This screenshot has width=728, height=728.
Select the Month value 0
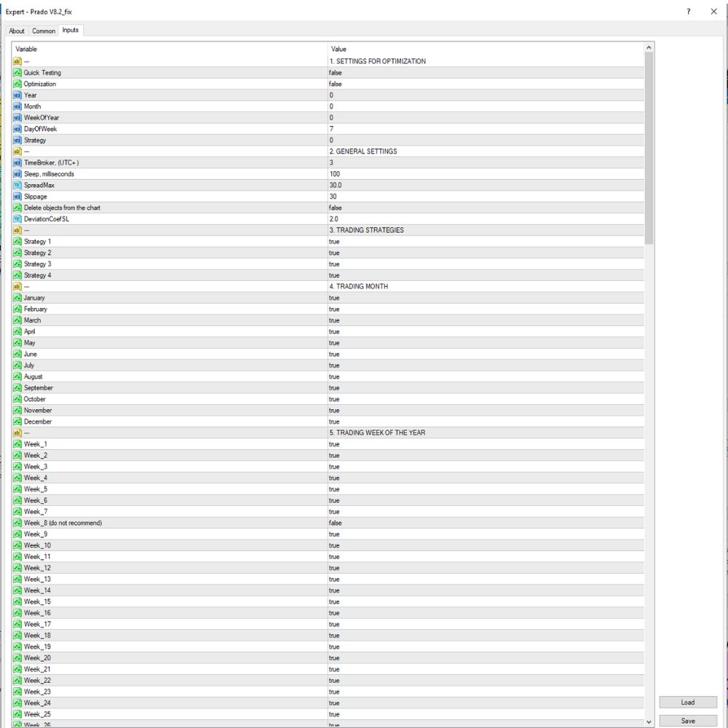[331, 106]
